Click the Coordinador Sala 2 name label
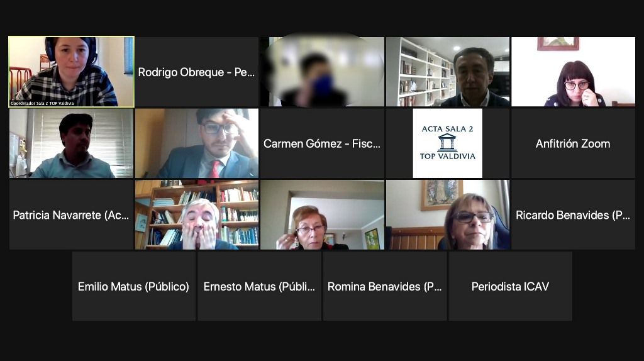This screenshot has width=644, height=361. click(x=42, y=104)
